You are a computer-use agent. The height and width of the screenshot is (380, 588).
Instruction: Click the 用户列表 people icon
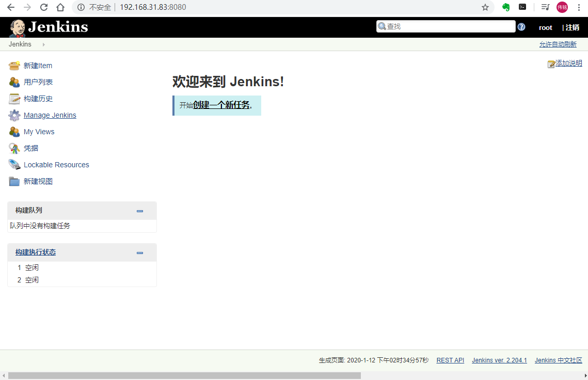[14, 82]
